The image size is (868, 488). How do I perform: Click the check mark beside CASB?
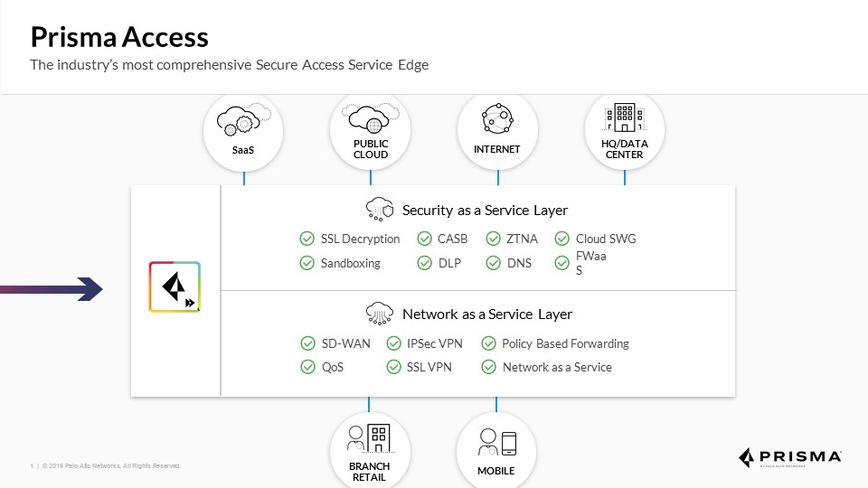424,239
